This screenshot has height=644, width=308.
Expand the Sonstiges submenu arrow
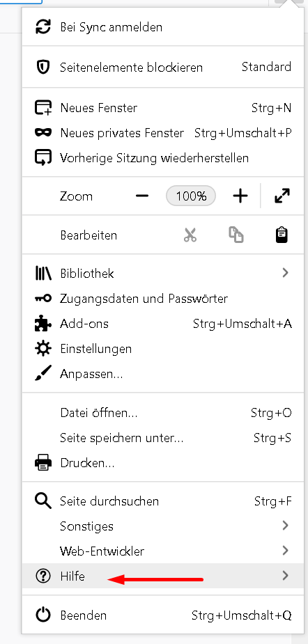pyautogui.click(x=286, y=526)
